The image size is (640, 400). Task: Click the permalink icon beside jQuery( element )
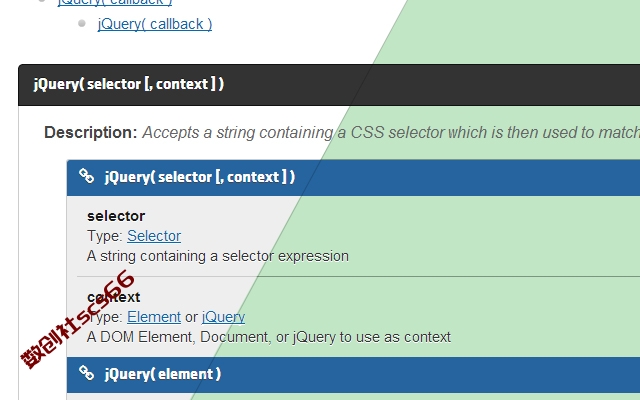click(x=87, y=373)
